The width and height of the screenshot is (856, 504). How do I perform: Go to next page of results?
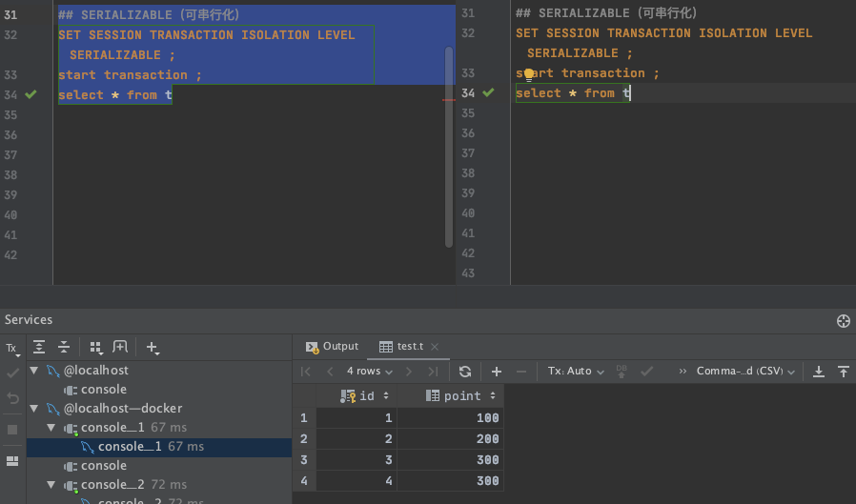(409, 372)
